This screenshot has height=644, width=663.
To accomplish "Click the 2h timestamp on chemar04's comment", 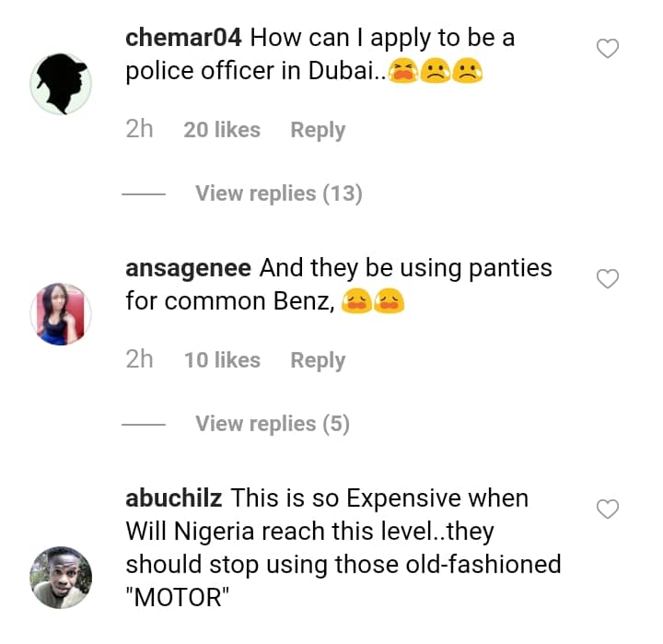I will 139,130.
